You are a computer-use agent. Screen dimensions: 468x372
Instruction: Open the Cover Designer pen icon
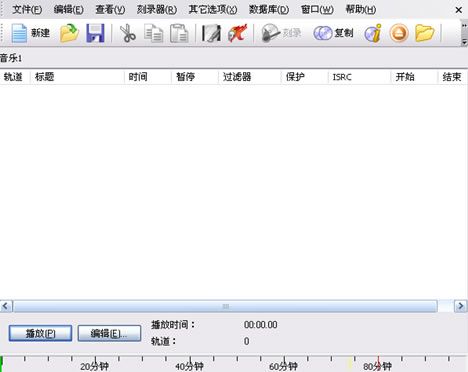coord(211,33)
